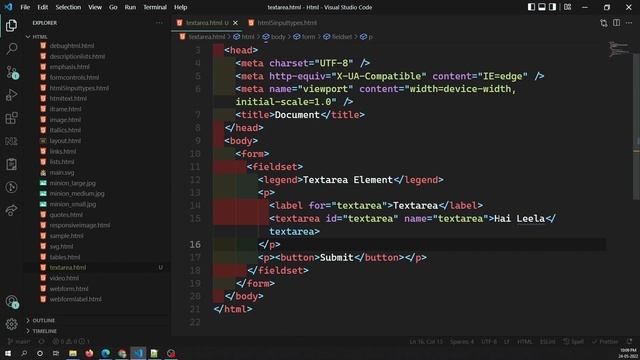Open main.svg in Explorer
The width and height of the screenshot is (640, 360).
62,173
